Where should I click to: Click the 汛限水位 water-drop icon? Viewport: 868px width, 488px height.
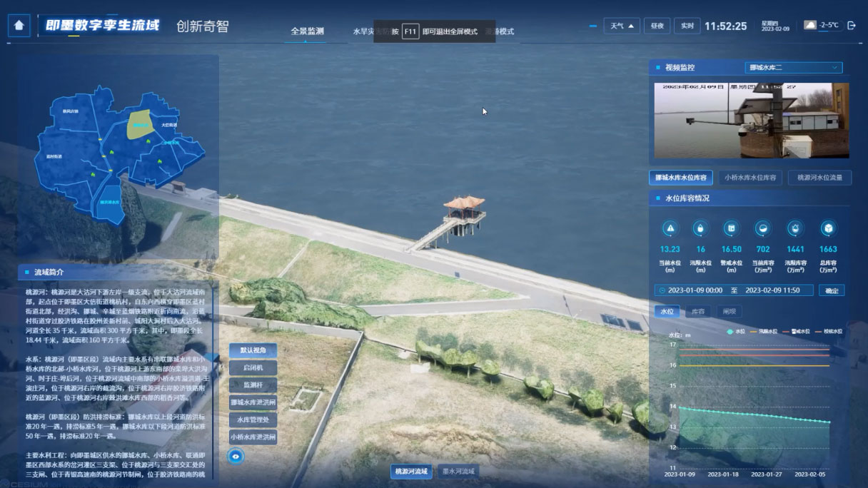point(700,228)
